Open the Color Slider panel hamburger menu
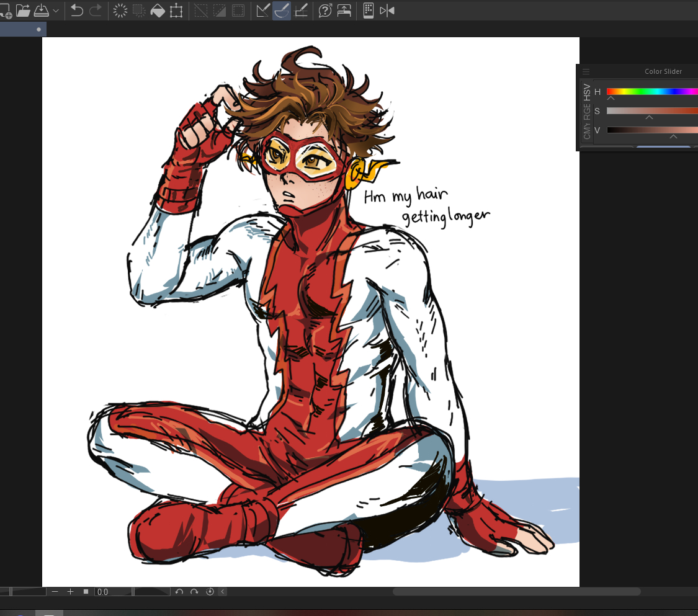The width and height of the screenshot is (698, 616). click(x=586, y=71)
